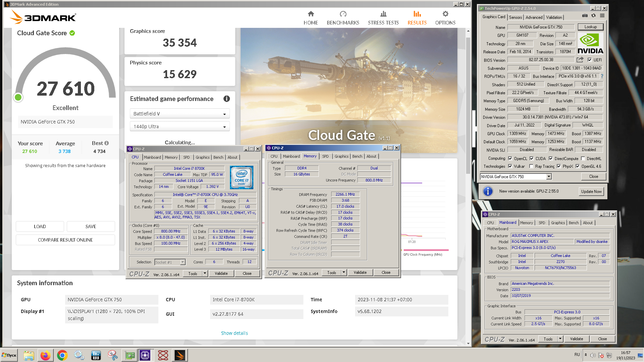The image size is (644, 362).
Task: Open the gears settings taskbar icon
Action: (79, 355)
